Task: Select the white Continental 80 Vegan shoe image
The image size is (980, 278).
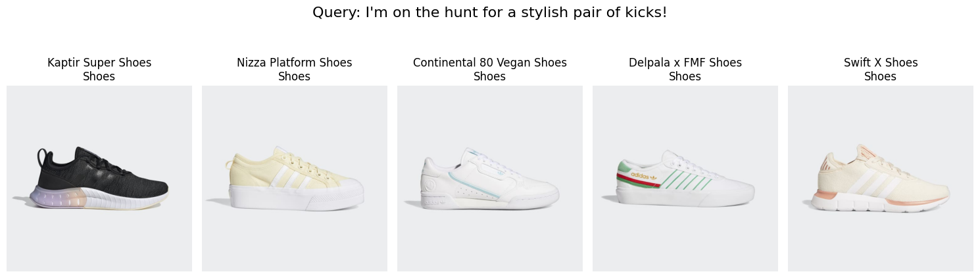Action: (490, 179)
